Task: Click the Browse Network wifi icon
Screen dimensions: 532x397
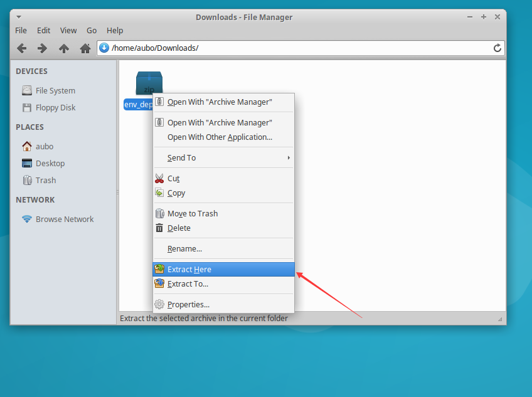Action: (x=27, y=219)
